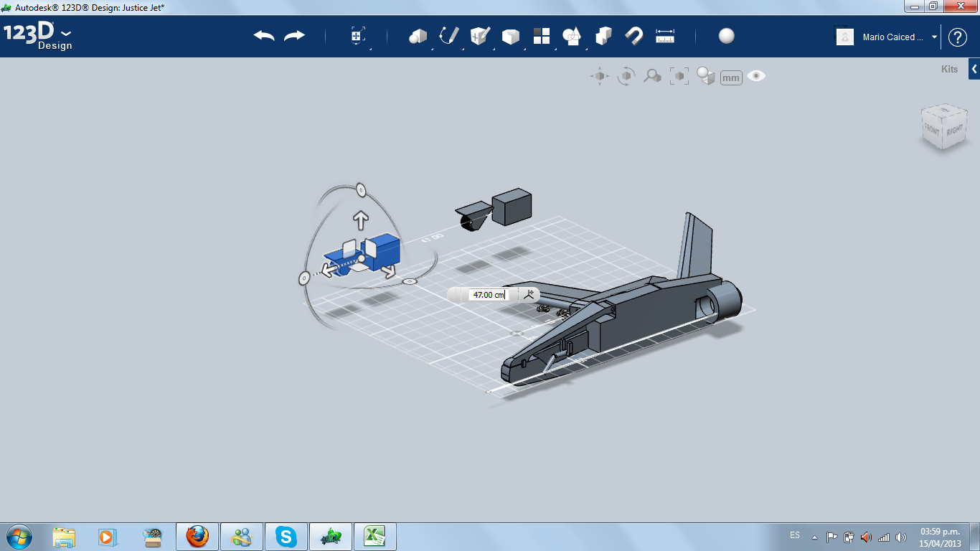Open Windows Explorer from the taskbar
The width and height of the screenshot is (980, 551).
tap(64, 537)
